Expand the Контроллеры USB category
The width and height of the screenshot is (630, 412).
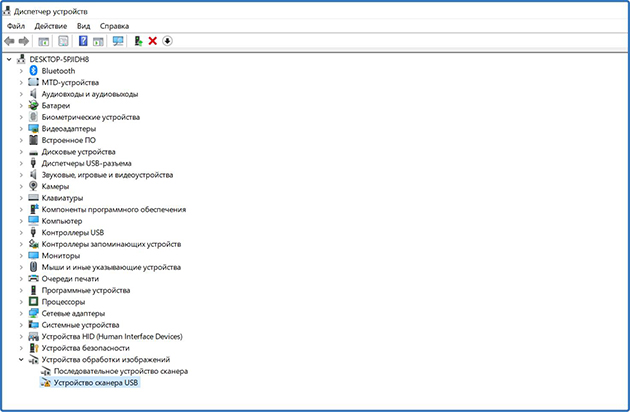pyautogui.click(x=21, y=232)
